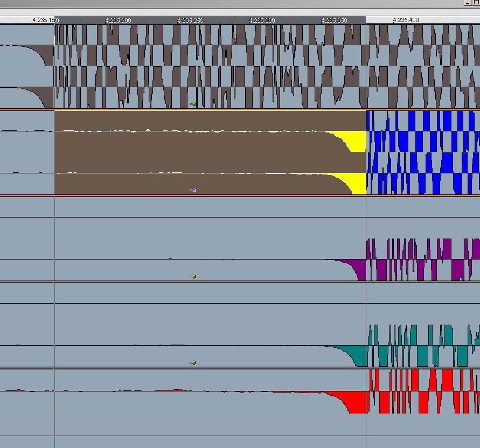Click ruler time label 4.235.150
480x448 pixels.
click(46, 20)
